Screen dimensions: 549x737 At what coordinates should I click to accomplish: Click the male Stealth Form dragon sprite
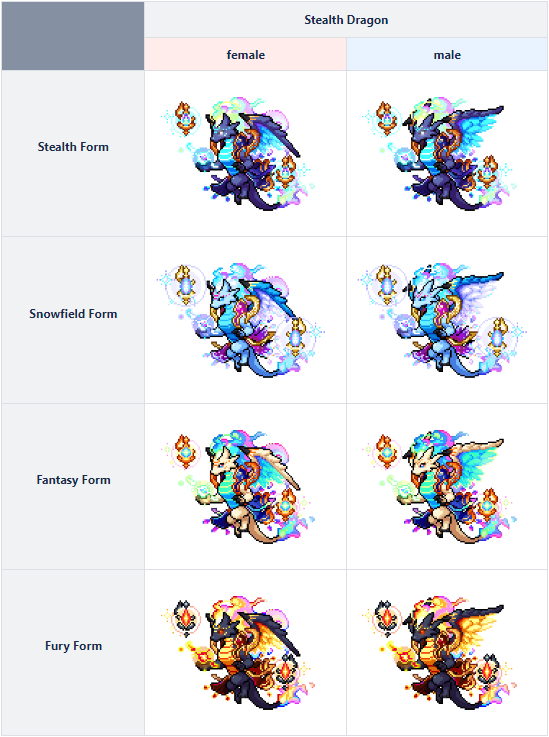click(440, 154)
